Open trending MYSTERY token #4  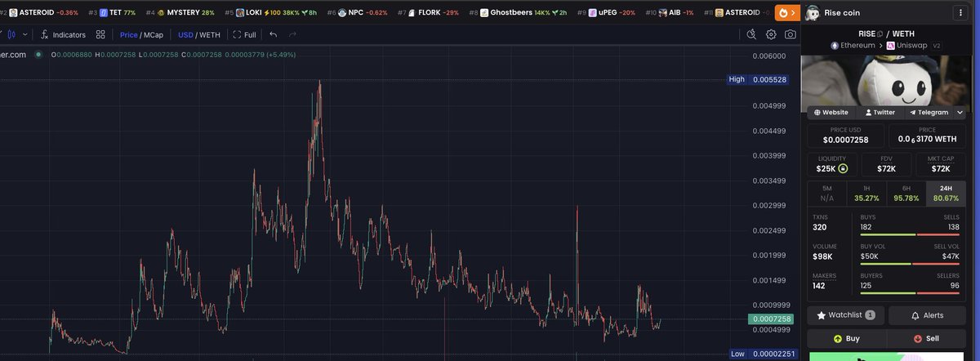pos(180,13)
